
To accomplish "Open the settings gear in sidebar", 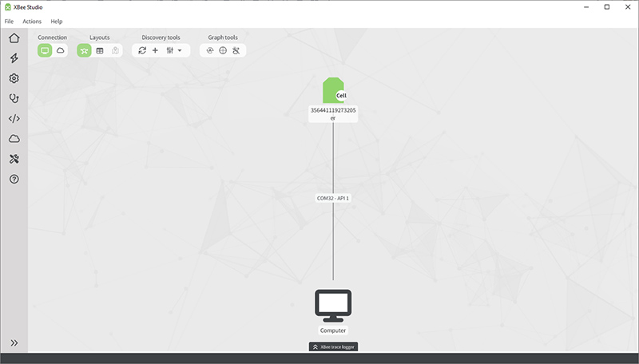I will point(14,78).
